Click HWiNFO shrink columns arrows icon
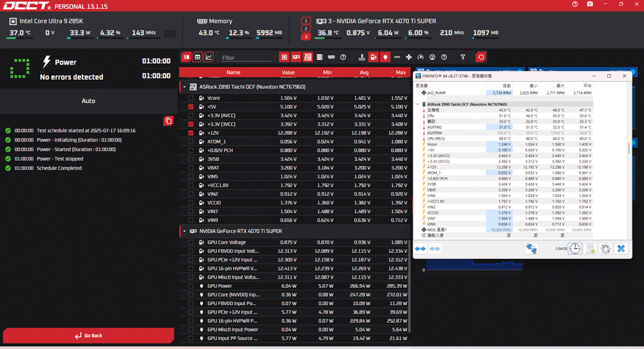Image resolution: width=644 pixels, height=349 pixels. click(x=435, y=249)
